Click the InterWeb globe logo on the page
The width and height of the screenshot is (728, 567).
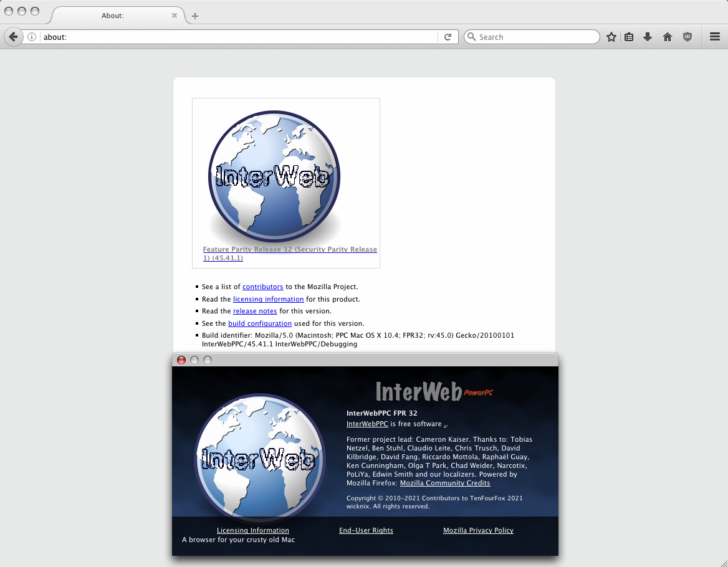tap(274, 176)
